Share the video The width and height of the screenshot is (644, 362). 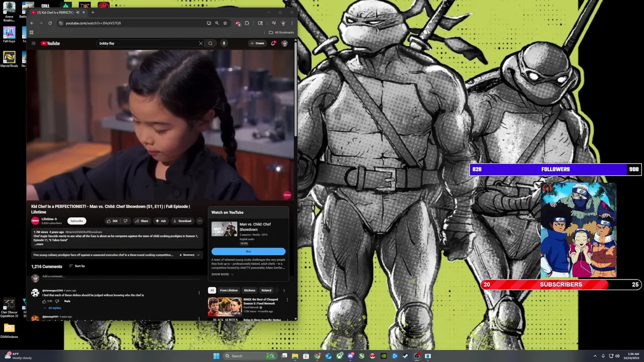pyautogui.click(x=141, y=221)
